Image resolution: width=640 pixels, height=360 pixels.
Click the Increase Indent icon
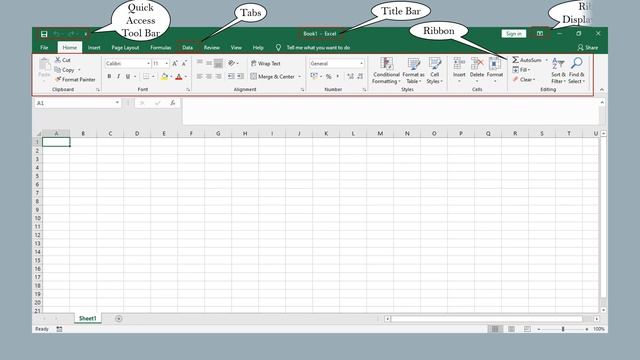pos(240,76)
